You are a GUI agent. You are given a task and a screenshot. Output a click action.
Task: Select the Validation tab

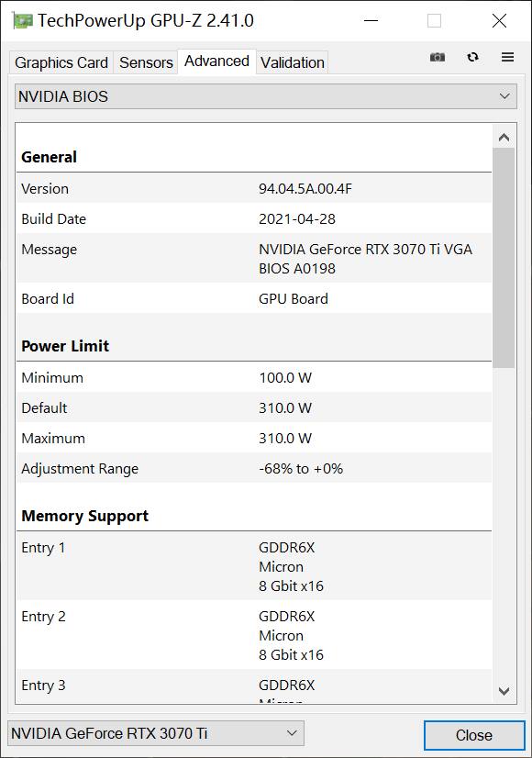(292, 61)
